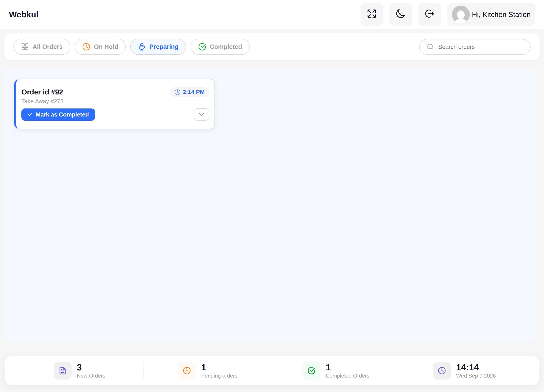Select the Preparing tab
Screen dimensions: 544x392
pyautogui.click(x=158, y=47)
